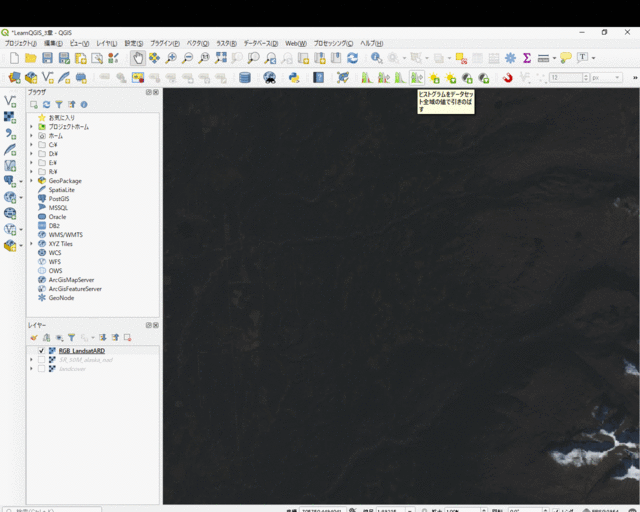Open the px units dropdown
The width and height of the screenshot is (640, 512).
(606, 78)
